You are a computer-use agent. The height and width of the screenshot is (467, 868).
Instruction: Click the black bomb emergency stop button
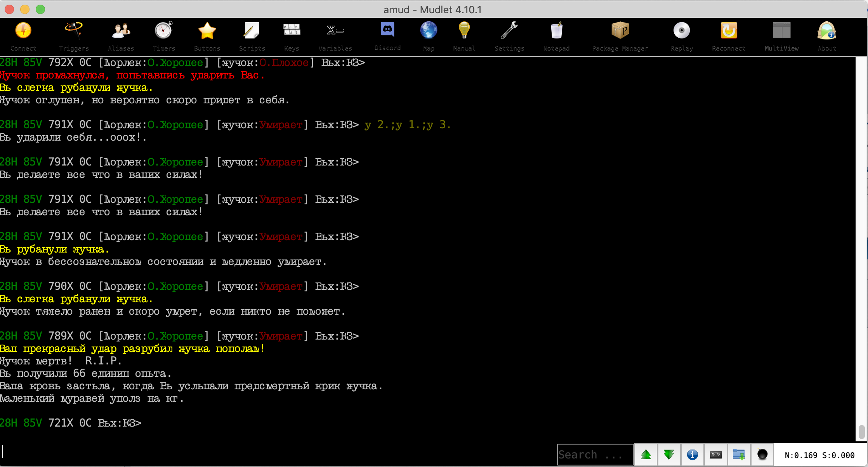pos(762,455)
